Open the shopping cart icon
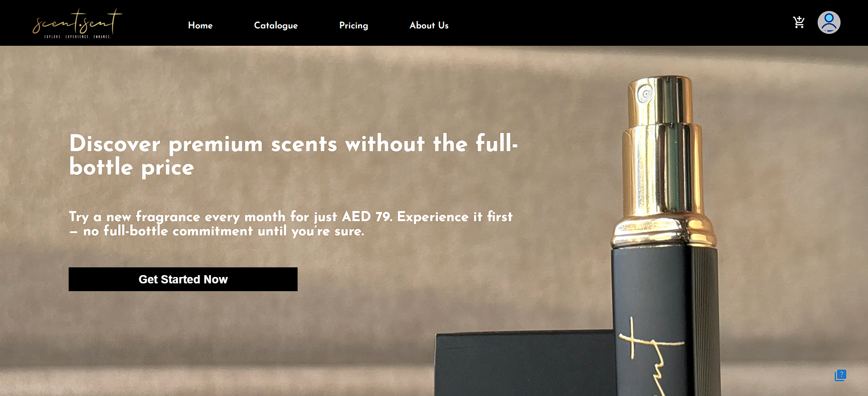 tap(799, 22)
